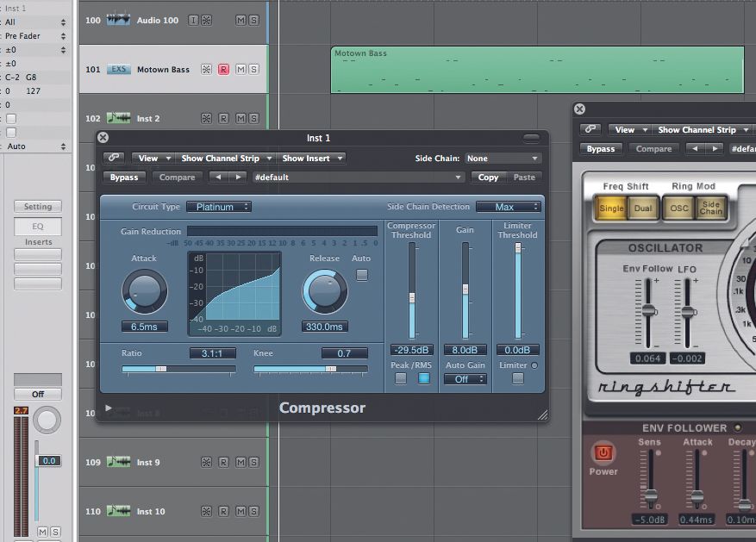Open the Side Chain Detection dropdown

click(509, 207)
